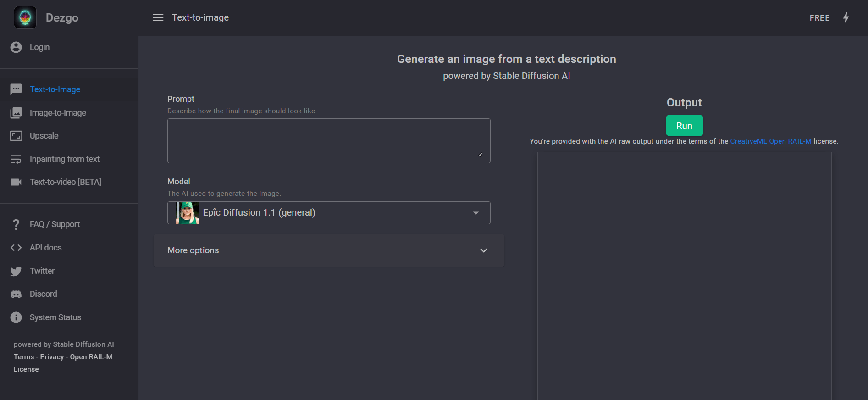The height and width of the screenshot is (400, 868).
Task: Open the Model dropdown list
Action: tap(329, 213)
